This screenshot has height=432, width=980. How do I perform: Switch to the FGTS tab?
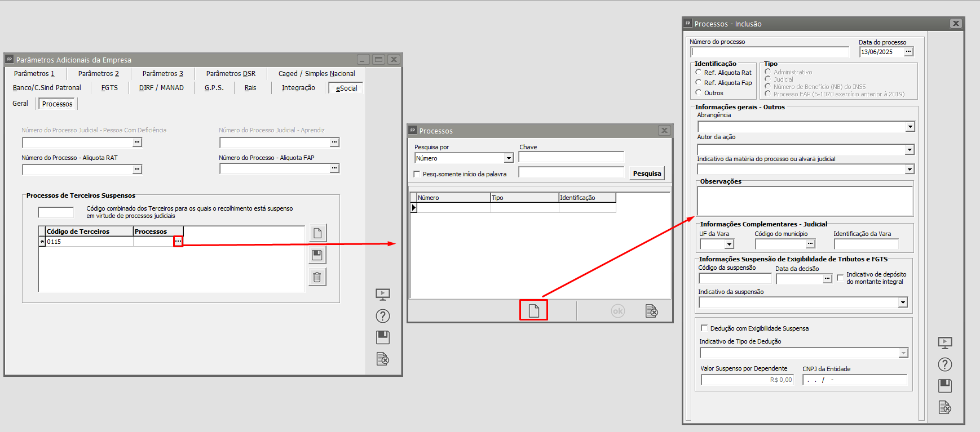[109, 88]
